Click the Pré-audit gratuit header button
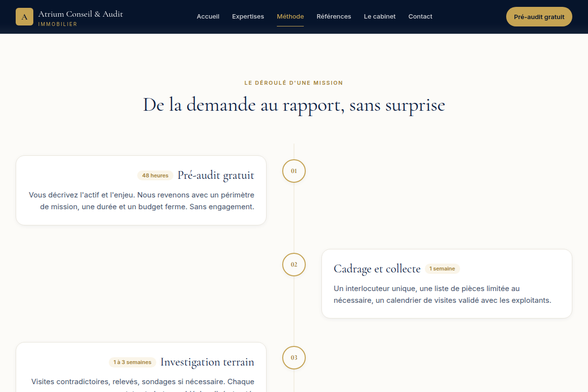The width and height of the screenshot is (588, 392). click(539, 17)
